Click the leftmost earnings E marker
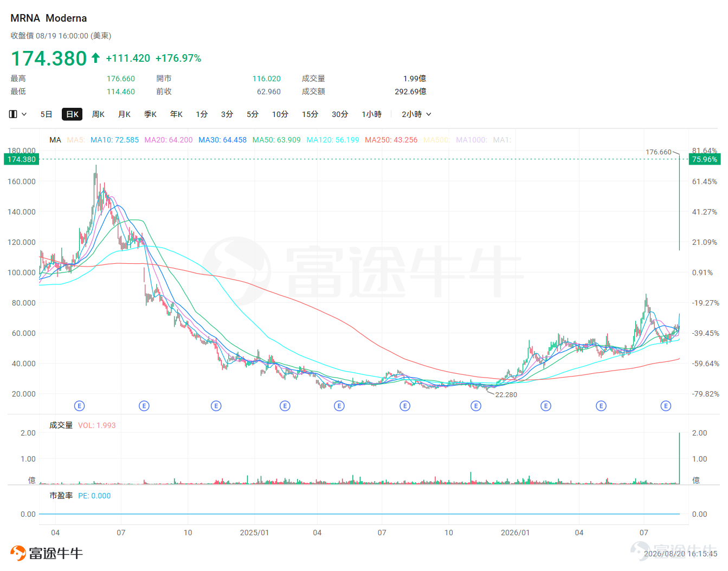The width and height of the screenshot is (728, 571). [79, 406]
